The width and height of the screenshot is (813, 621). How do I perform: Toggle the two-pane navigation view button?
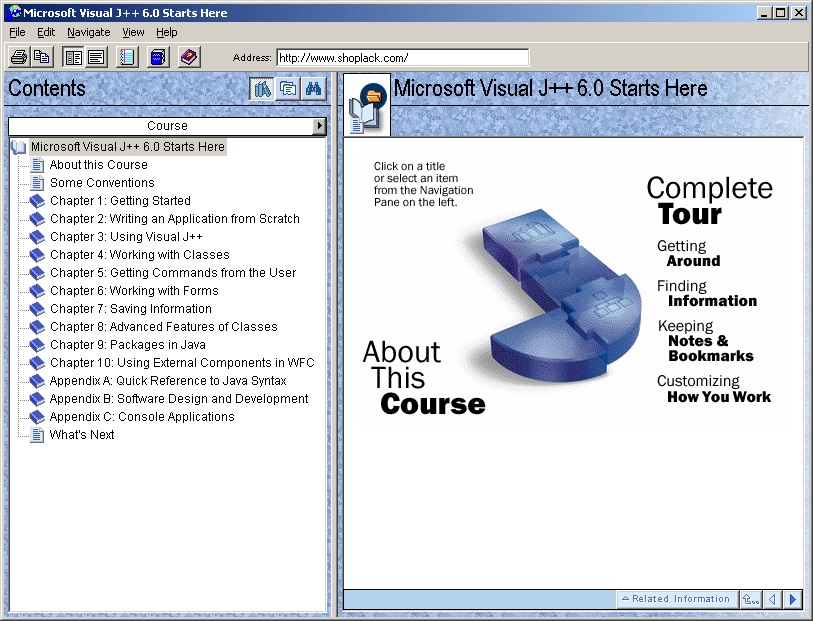point(74,57)
